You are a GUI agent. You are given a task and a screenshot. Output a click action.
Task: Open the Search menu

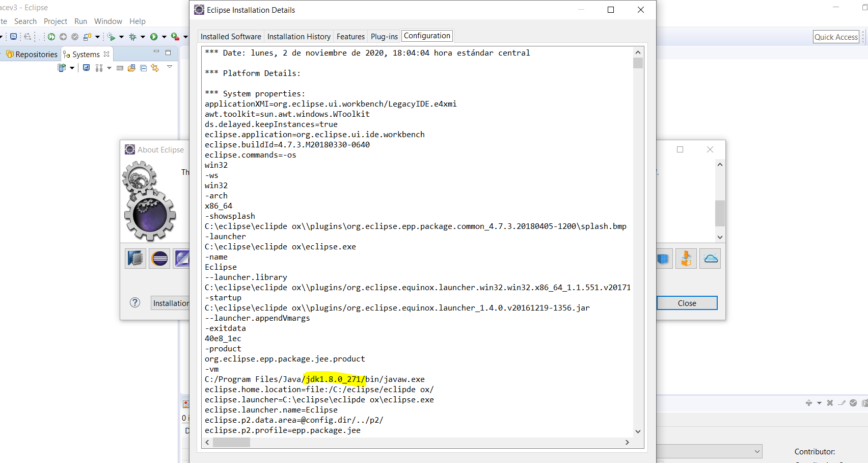click(x=25, y=21)
